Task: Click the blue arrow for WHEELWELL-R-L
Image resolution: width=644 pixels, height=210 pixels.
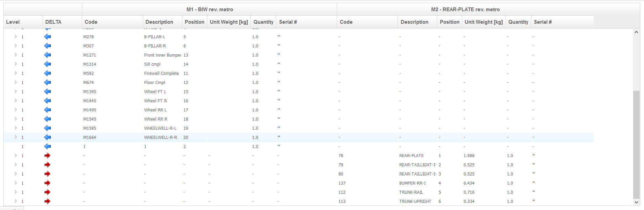Action: [47, 128]
